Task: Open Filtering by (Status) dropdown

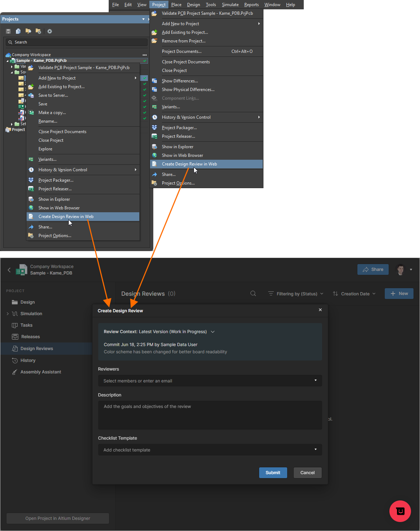Action: pyautogui.click(x=296, y=294)
